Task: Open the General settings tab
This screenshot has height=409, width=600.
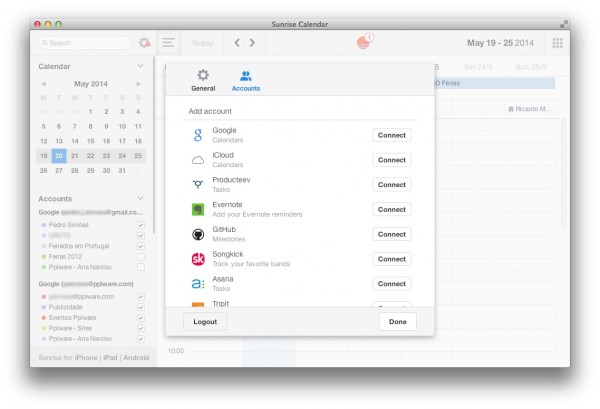Action: coord(203,80)
